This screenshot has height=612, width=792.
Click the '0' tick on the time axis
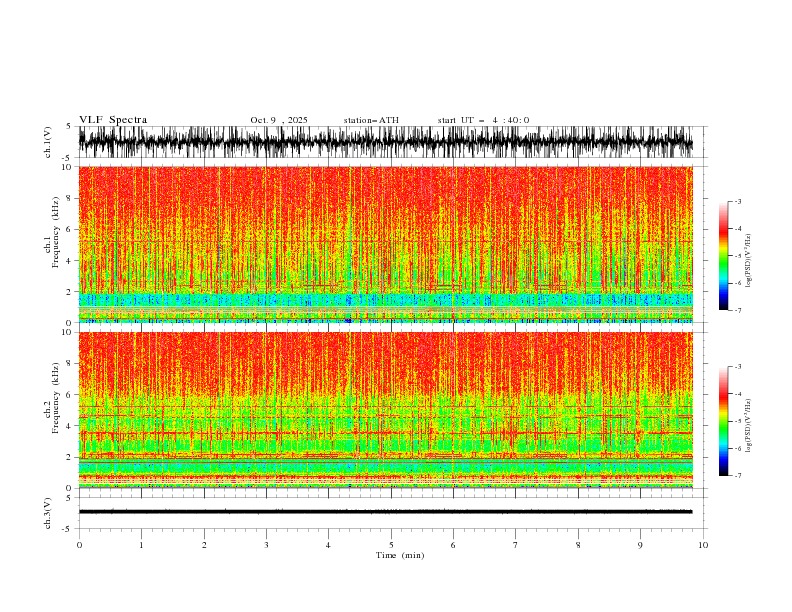[79, 545]
